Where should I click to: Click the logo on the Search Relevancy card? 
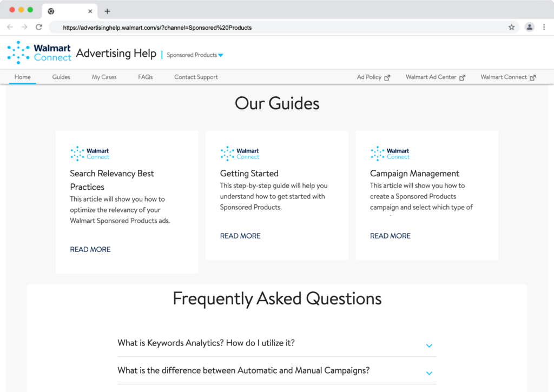90,154
